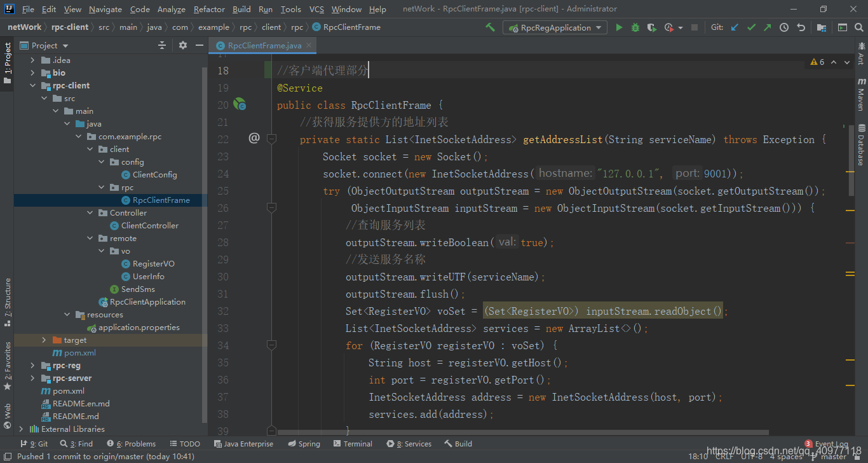Open the Spring tool window

click(x=304, y=444)
